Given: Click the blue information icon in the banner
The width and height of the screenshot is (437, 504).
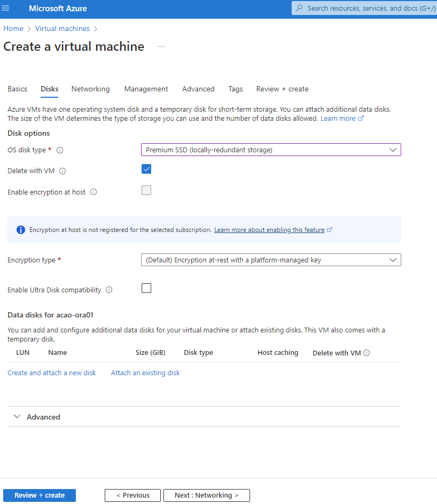Looking at the screenshot, I should (21, 230).
